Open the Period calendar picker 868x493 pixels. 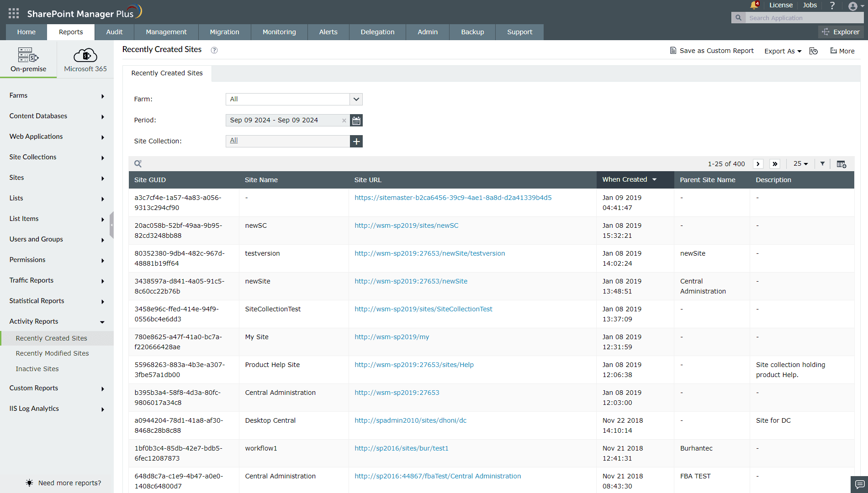[356, 121]
